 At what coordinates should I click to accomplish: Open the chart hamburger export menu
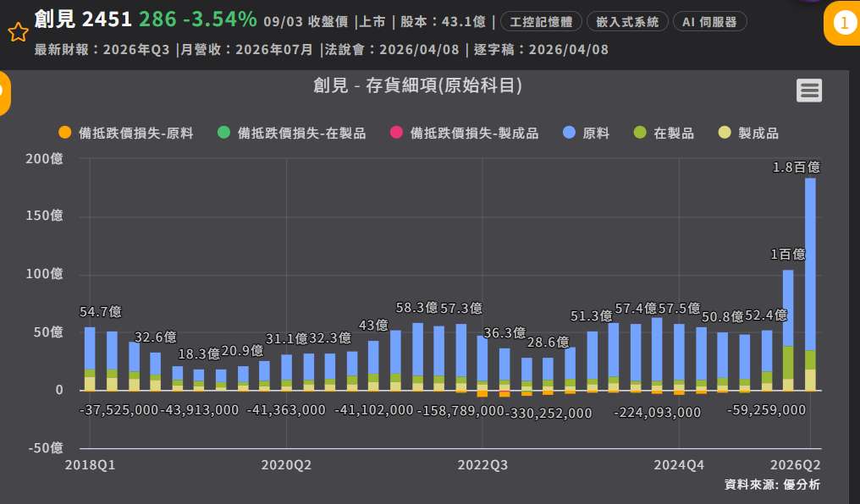pos(809,90)
